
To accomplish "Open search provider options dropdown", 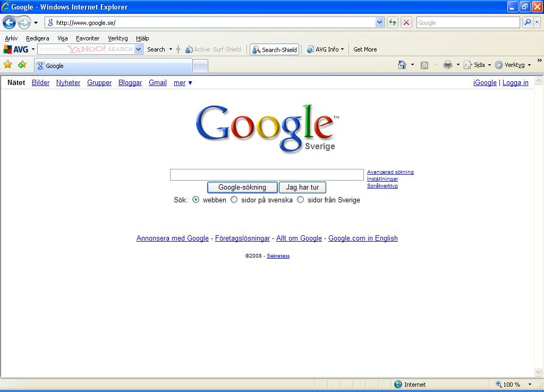I will [x=537, y=22].
